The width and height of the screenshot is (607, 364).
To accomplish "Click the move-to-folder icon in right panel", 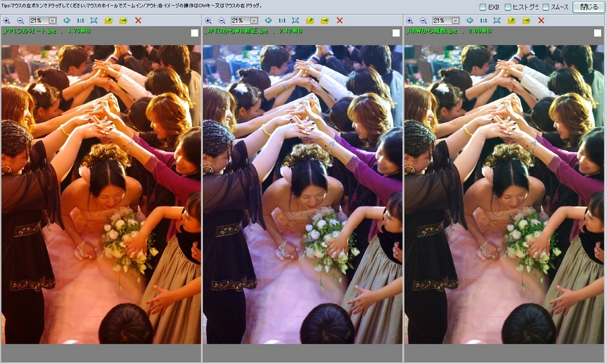I will coord(526,21).
